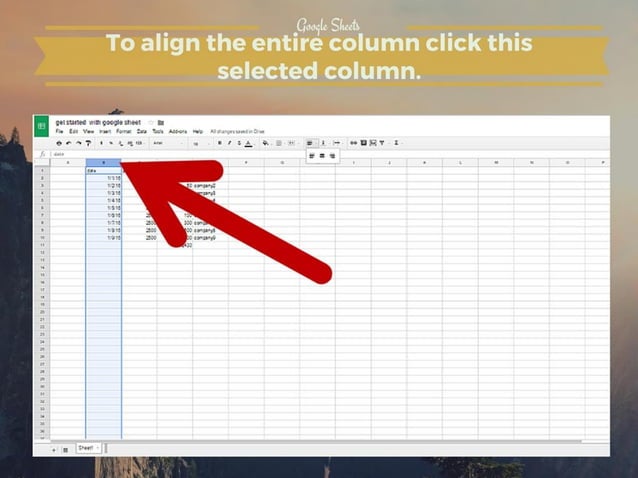
Task: Toggle italic formatting
Action: (x=229, y=143)
